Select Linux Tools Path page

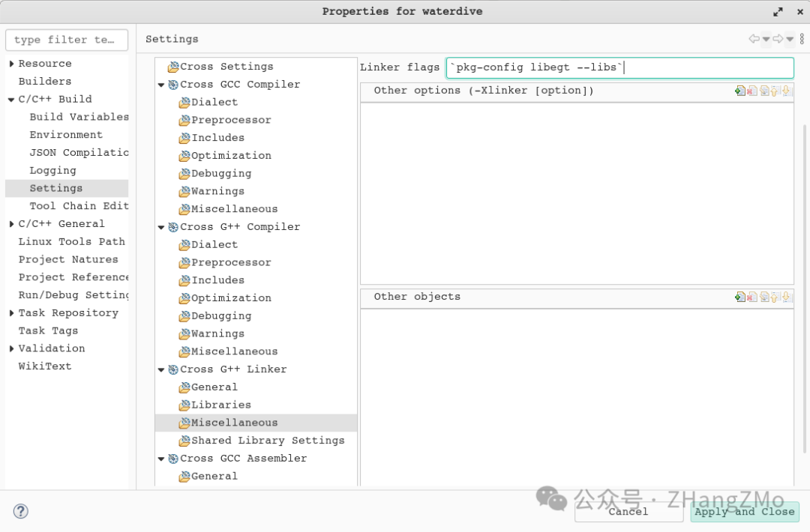(72, 241)
